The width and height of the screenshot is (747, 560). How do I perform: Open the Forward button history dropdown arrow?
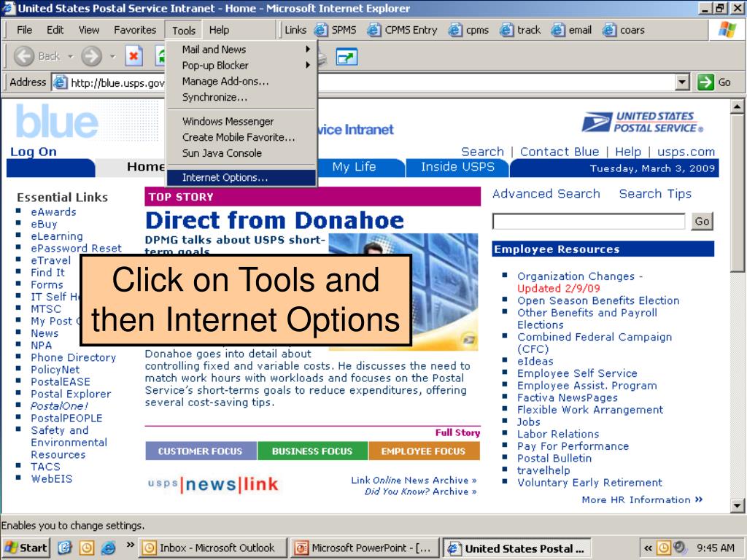point(112,56)
